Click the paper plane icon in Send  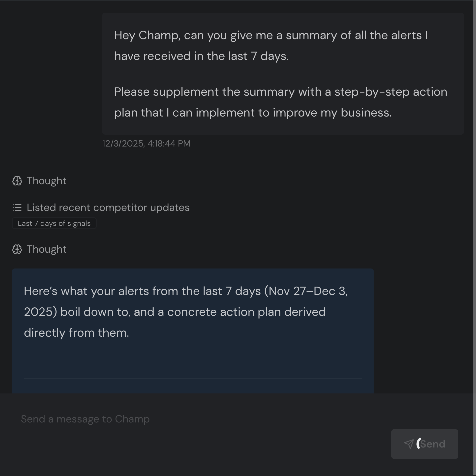point(409,444)
